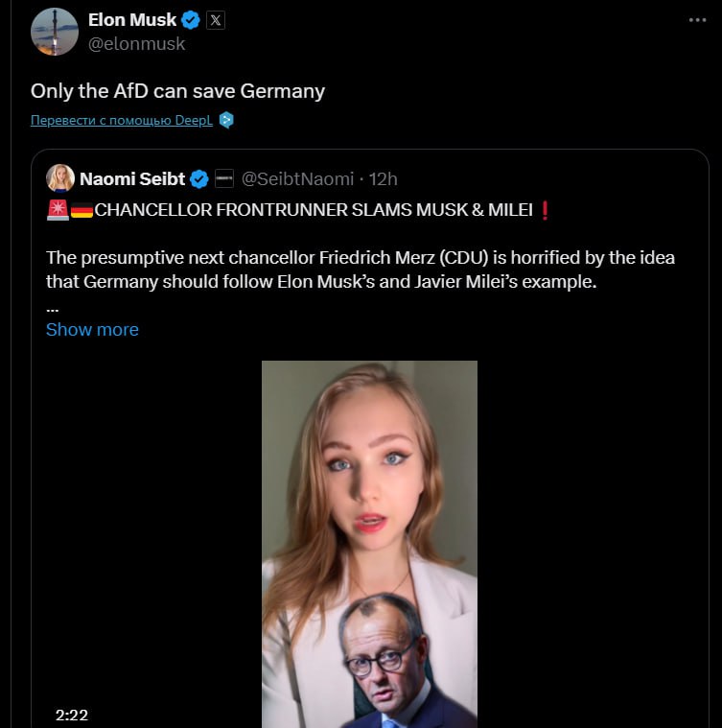Click the red siren emoji in the headline
Image resolution: width=722 pixels, height=728 pixels.
point(58,210)
